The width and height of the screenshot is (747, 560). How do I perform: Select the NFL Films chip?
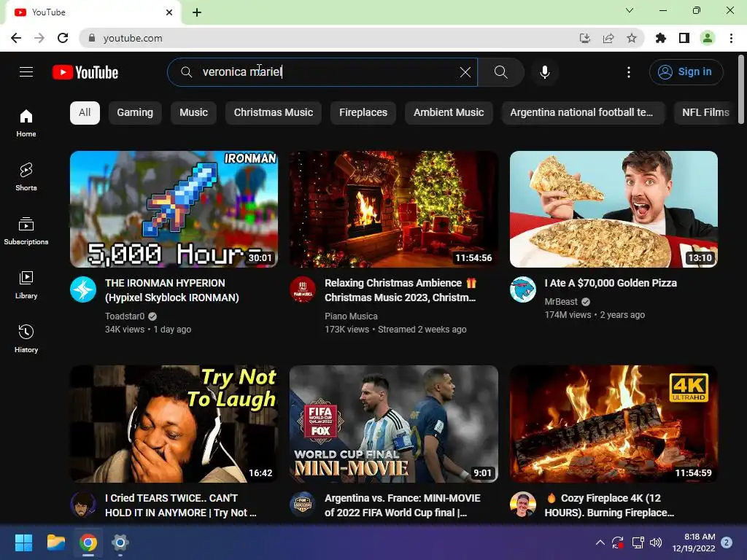click(705, 113)
